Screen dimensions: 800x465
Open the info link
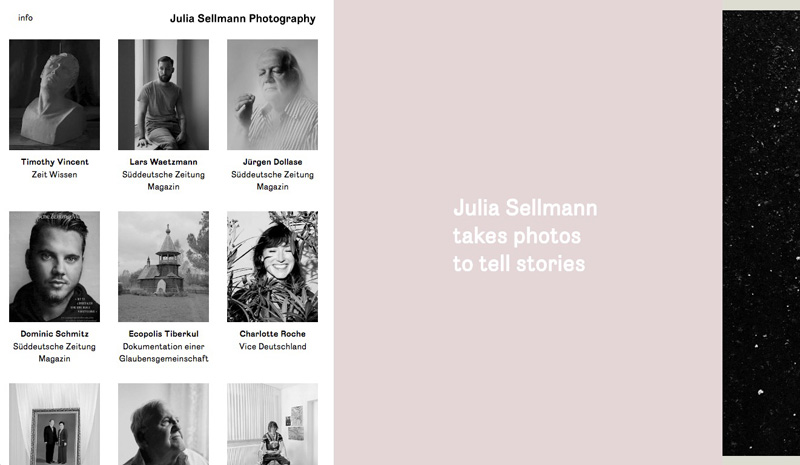point(25,18)
